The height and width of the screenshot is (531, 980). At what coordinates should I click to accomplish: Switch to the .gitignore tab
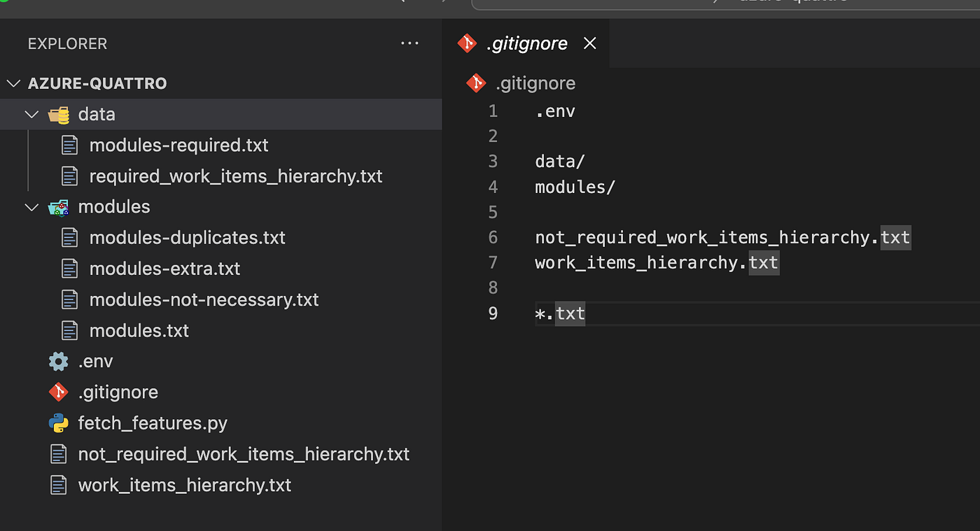coord(526,43)
